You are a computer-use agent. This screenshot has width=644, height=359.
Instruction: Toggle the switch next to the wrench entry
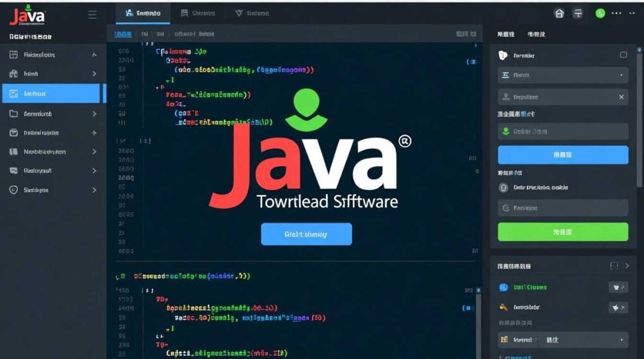coord(618,307)
